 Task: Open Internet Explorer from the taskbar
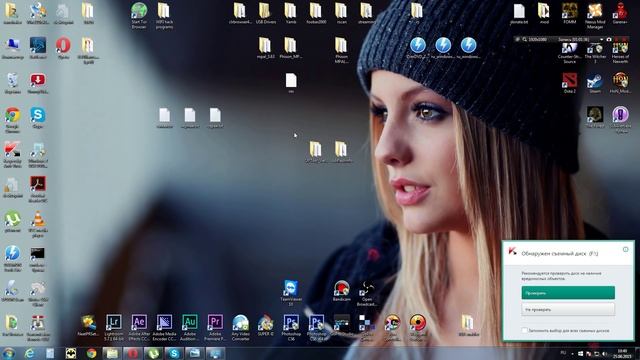[29, 353]
